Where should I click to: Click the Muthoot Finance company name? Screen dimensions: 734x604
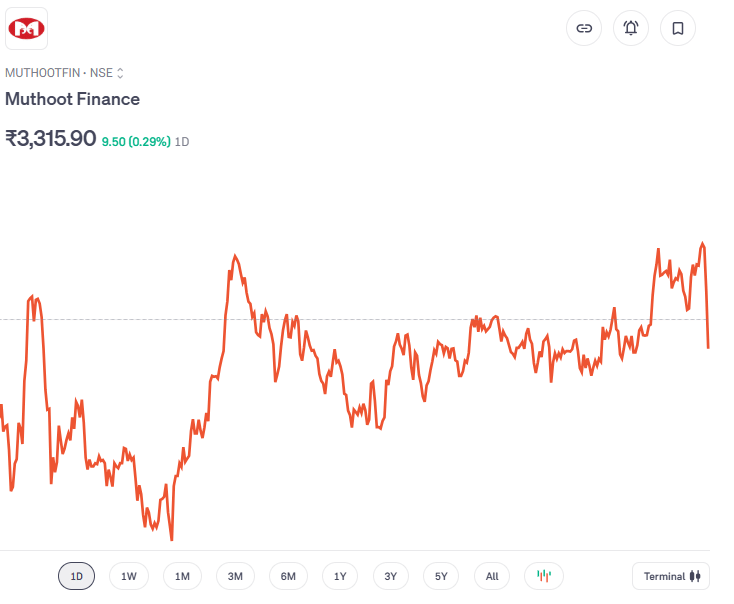click(x=72, y=99)
